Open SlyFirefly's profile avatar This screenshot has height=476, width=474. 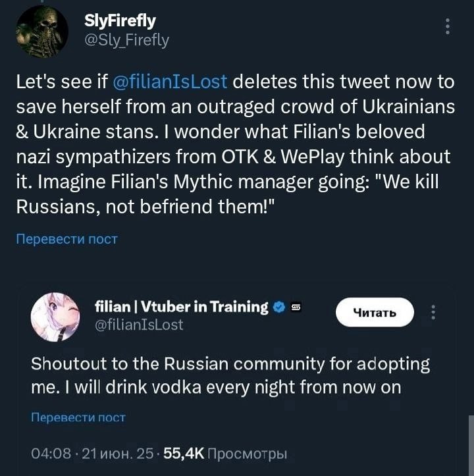coord(42,32)
